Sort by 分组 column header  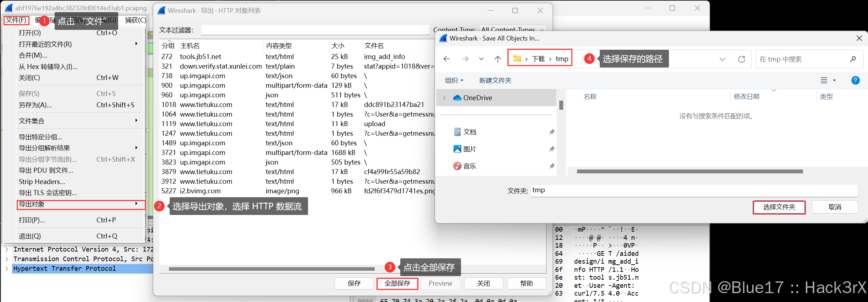click(x=168, y=45)
